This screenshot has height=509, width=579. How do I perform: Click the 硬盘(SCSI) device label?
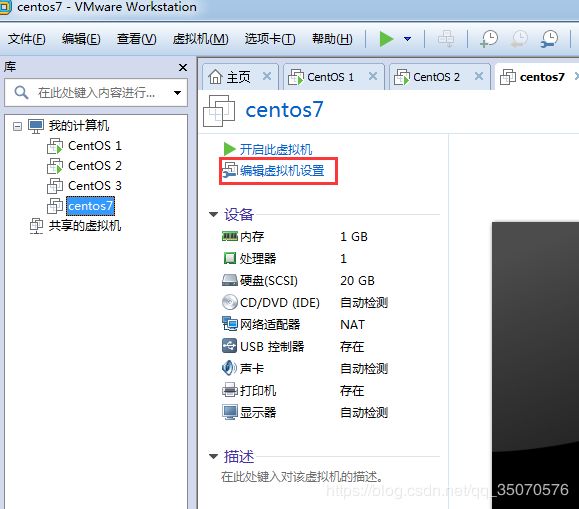tap(269, 281)
